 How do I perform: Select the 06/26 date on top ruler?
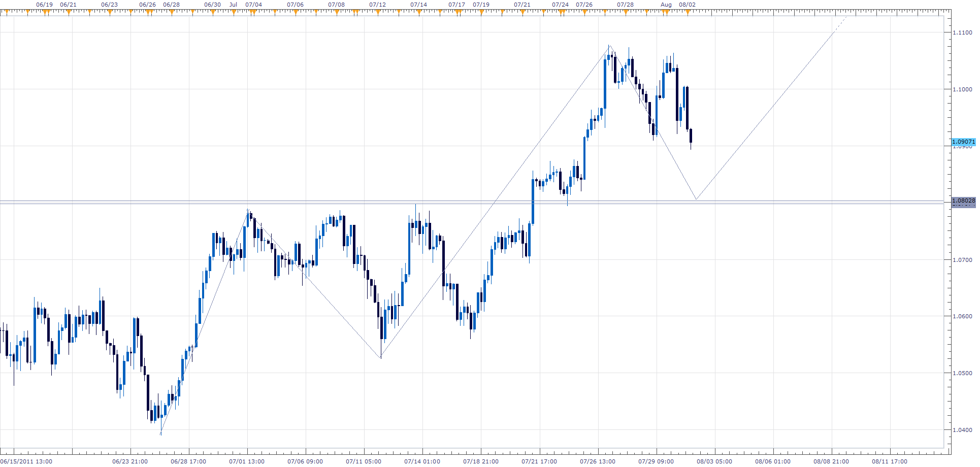tap(147, 5)
